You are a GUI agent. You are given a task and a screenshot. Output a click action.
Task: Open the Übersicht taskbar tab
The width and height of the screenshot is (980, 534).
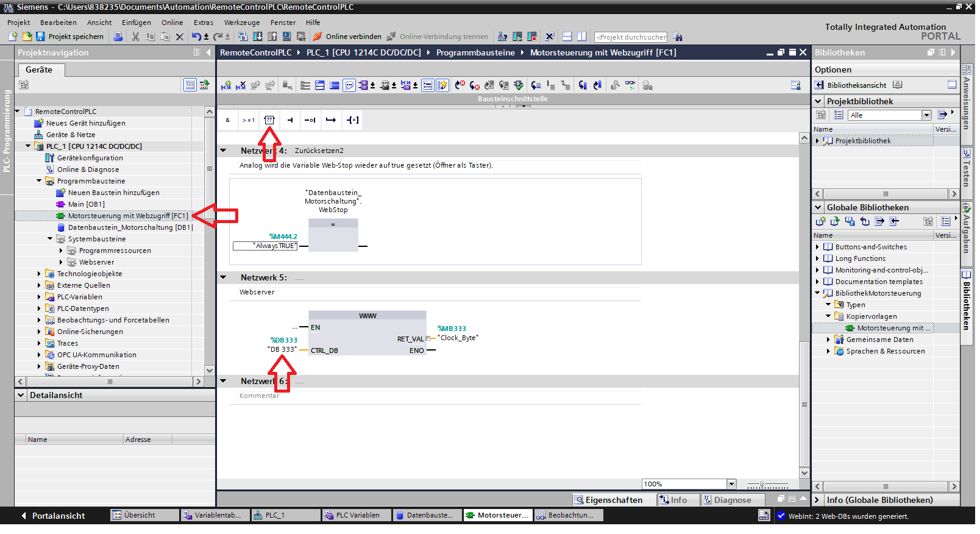pyautogui.click(x=144, y=515)
